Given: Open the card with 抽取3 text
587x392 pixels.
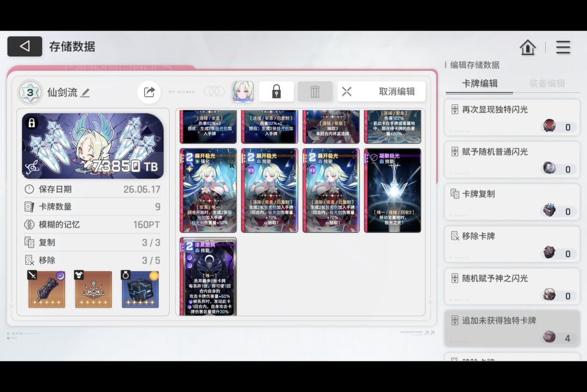Looking at the screenshot, I should tap(331, 127).
